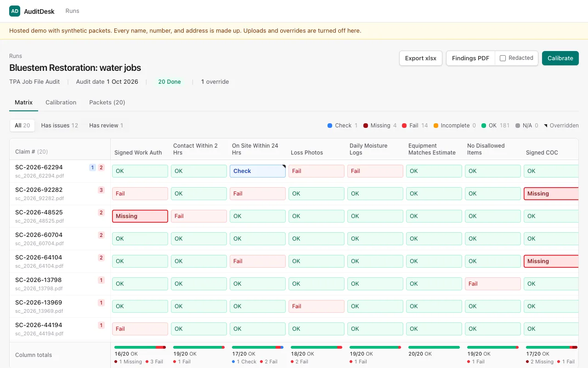Start calibration with the Calibrate button
The width and height of the screenshot is (588, 368).
click(560, 58)
